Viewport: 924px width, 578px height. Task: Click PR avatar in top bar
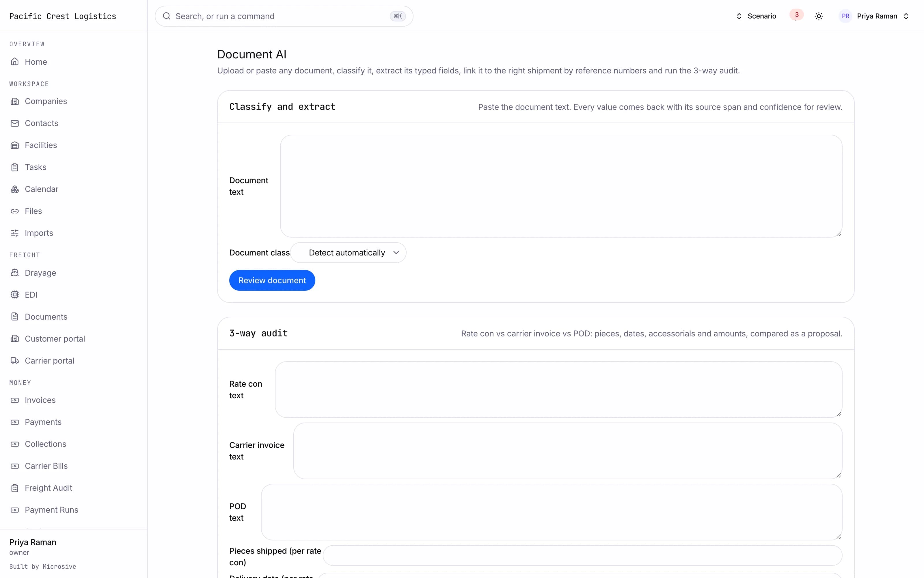pyautogui.click(x=845, y=16)
